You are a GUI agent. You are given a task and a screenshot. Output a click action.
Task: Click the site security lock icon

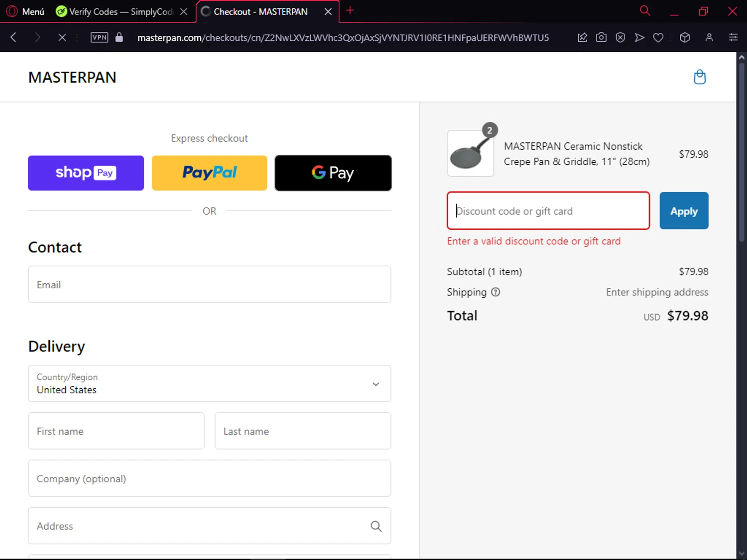(x=119, y=37)
